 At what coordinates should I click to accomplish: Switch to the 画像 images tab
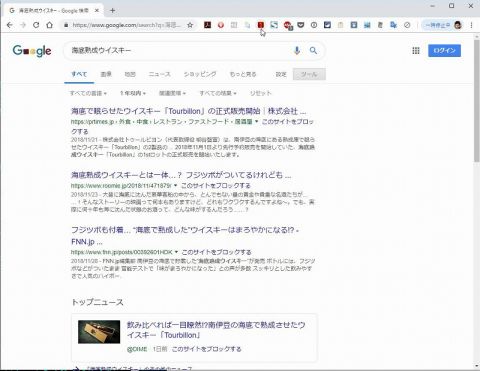106,74
